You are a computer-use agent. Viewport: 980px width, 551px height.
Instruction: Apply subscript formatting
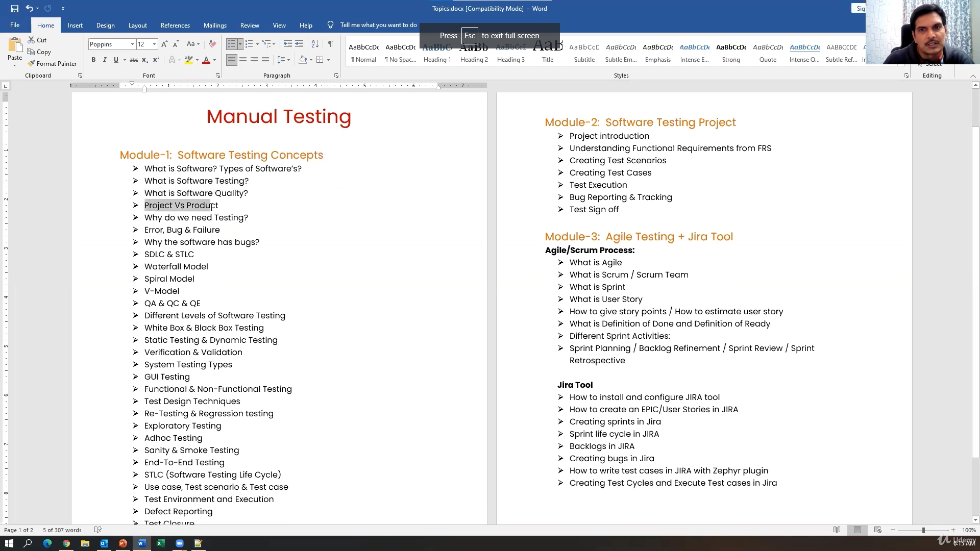(x=145, y=60)
